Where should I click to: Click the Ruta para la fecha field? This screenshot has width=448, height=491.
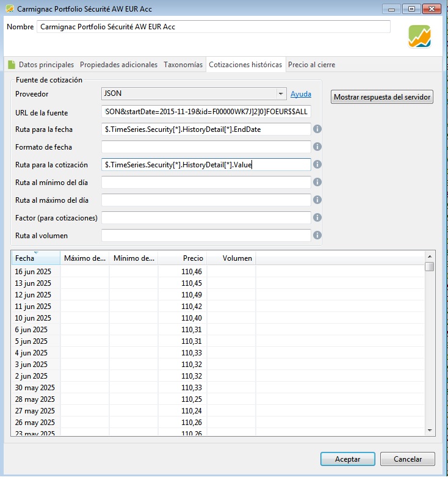click(x=206, y=129)
